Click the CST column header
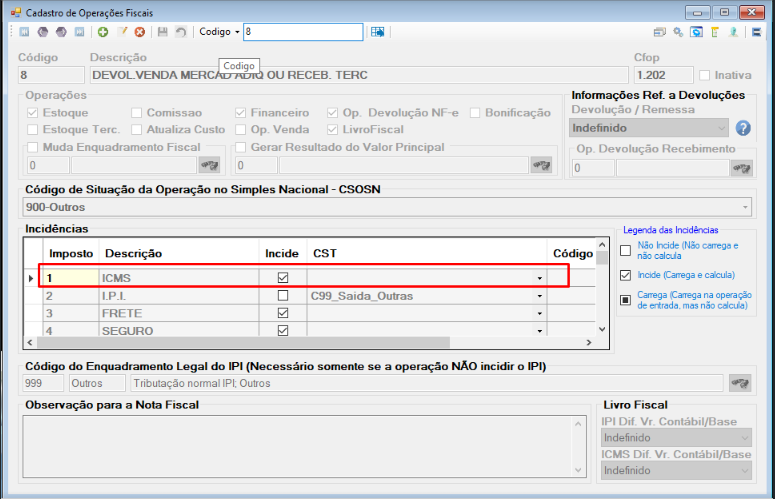 [427, 253]
